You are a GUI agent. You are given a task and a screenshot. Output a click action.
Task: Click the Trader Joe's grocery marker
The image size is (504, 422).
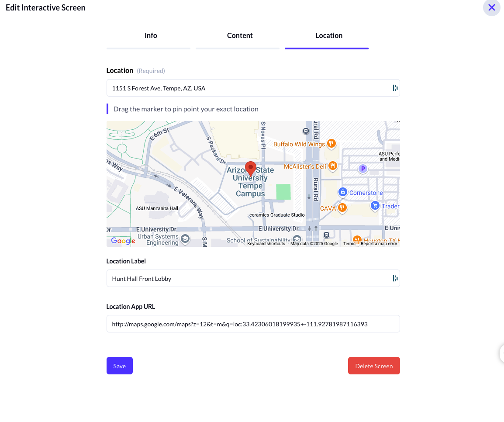click(x=375, y=206)
